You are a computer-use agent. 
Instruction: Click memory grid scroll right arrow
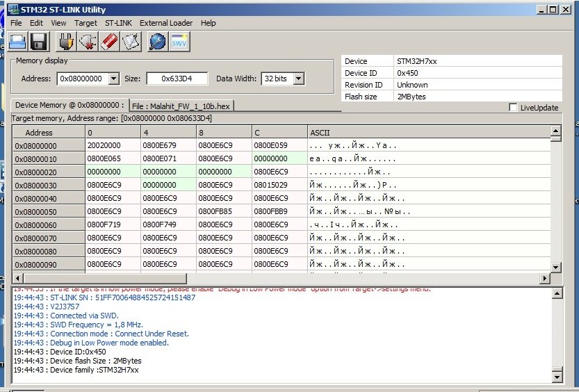click(545, 278)
